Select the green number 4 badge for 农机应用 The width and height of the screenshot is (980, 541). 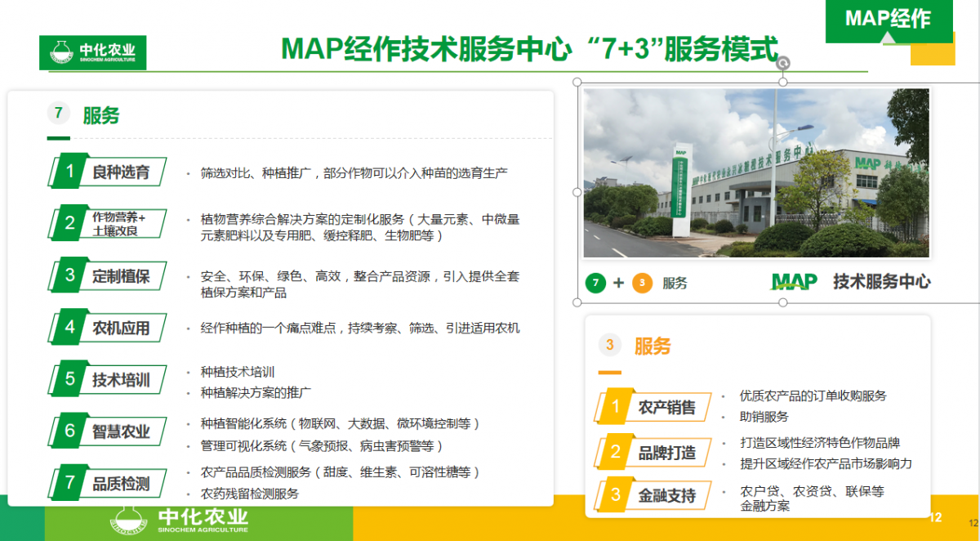69,328
